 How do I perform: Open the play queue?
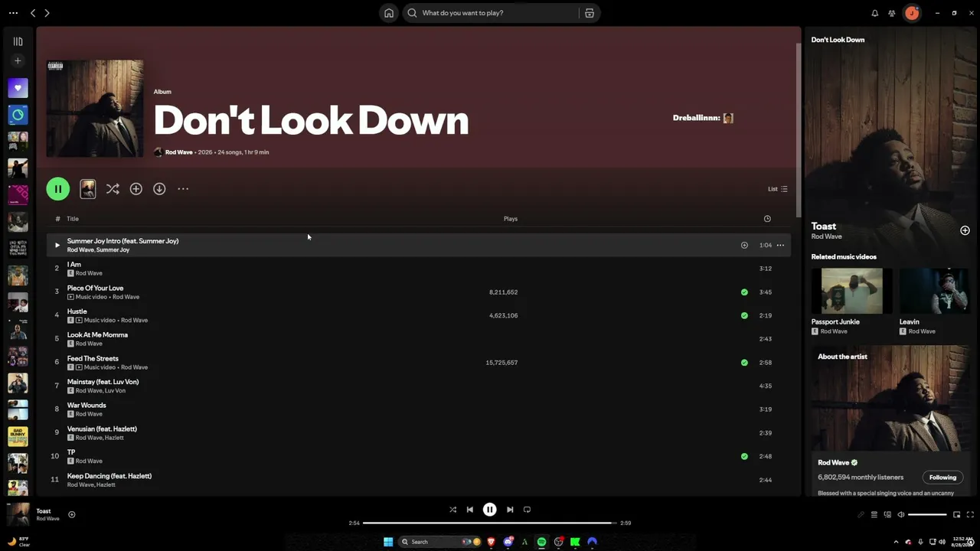click(x=874, y=515)
